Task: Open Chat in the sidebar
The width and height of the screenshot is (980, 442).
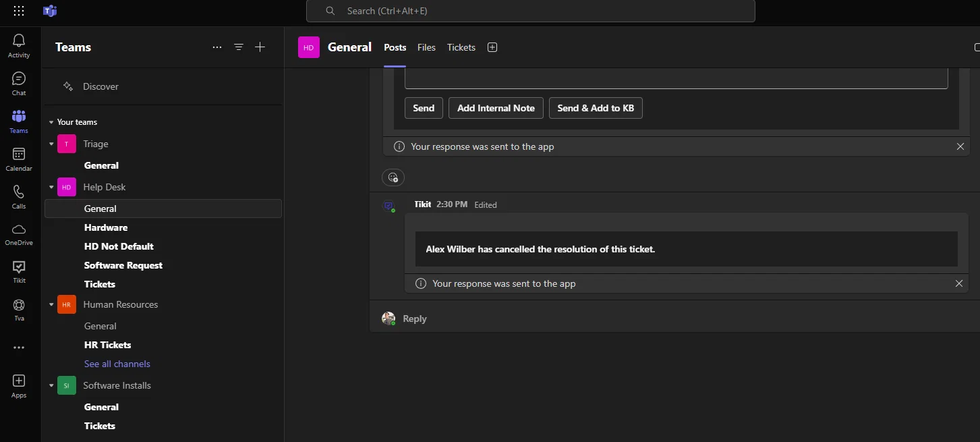Action: click(x=19, y=78)
